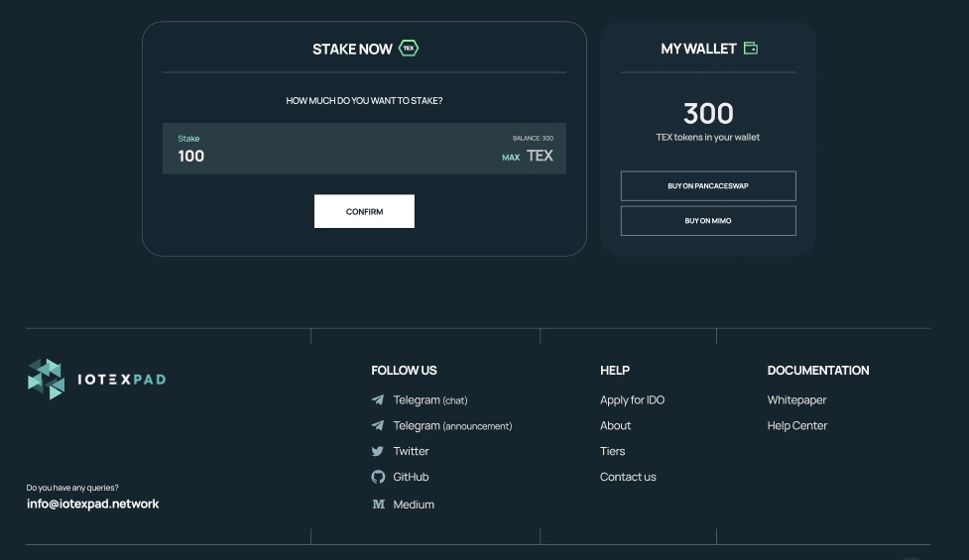The height and width of the screenshot is (560, 969).
Task: Click the Telegram announcement paper-plane icon
Action: 378,425
